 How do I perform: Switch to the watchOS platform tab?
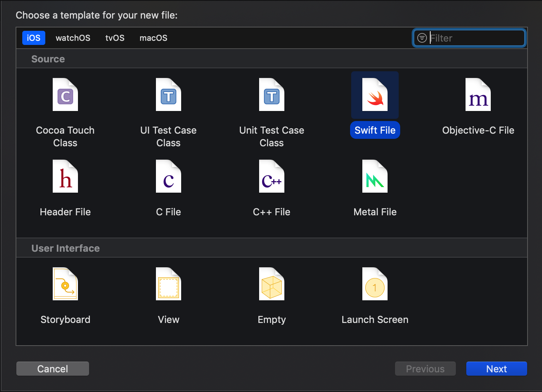coord(73,38)
